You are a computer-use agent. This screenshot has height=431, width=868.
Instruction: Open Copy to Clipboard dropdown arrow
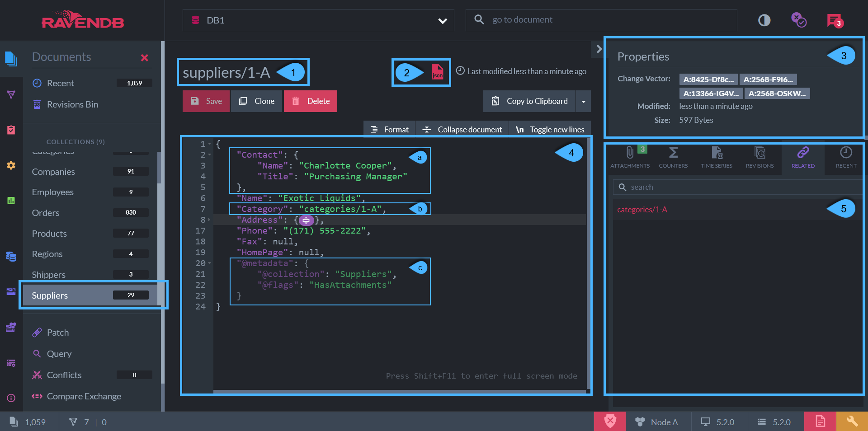[583, 101]
